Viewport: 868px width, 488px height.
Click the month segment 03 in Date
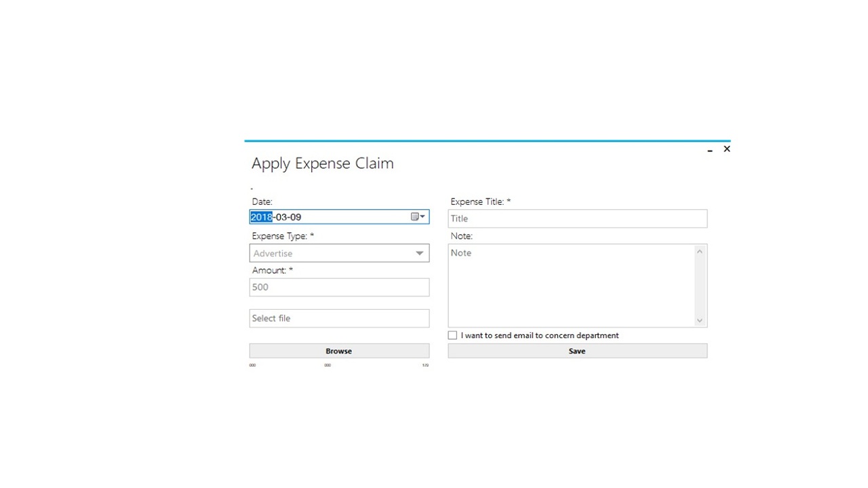click(281, 217)
